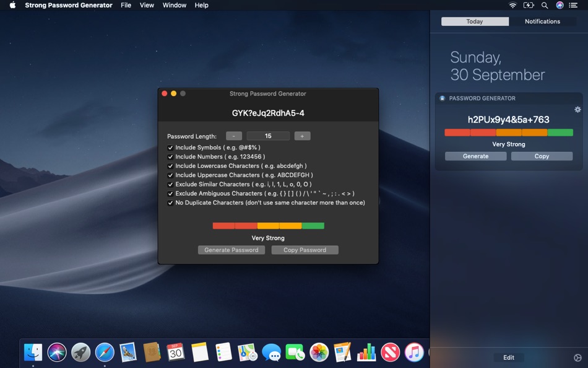Open the Apple menu logo
Viewport: 588px width, 368px height.
12,5
